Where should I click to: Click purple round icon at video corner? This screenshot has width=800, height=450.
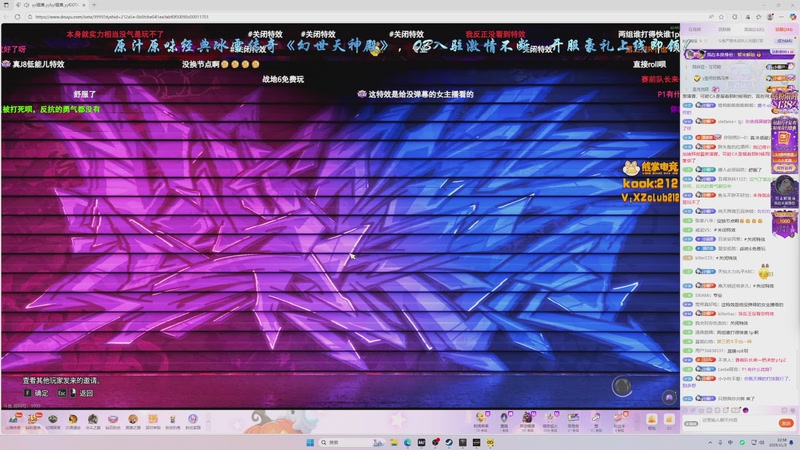pos(669,397)
